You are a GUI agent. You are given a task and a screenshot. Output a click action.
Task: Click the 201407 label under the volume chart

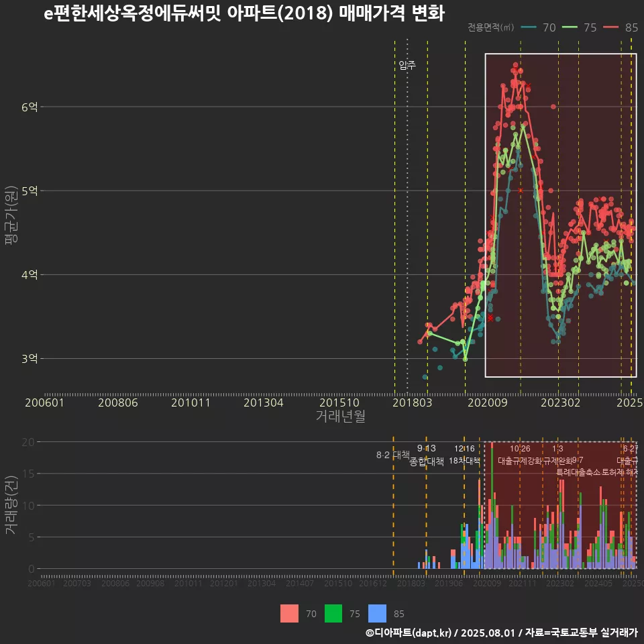pyautogui.click(x=300, y=583)
